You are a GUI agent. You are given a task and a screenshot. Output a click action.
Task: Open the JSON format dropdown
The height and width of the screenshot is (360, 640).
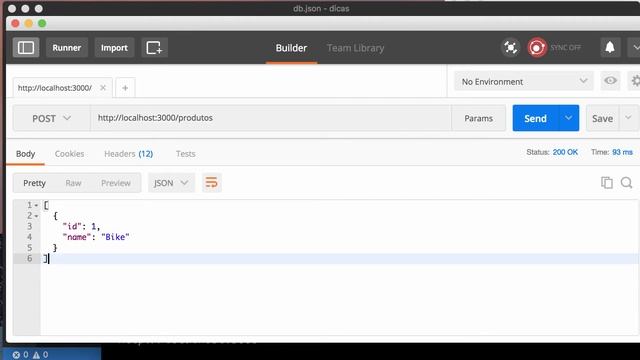(x=171, y=183)
